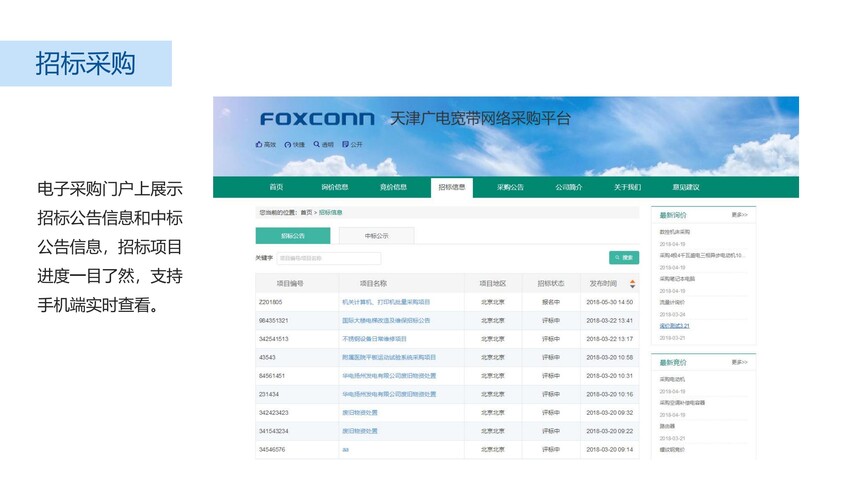
Task: Open the 首页 navigation item
Action: click(x=276, y=187)
